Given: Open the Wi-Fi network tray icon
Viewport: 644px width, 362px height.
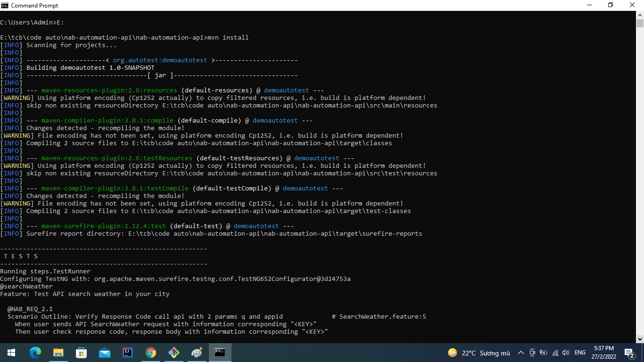Looking at the screenshot, I should point(555,353).
